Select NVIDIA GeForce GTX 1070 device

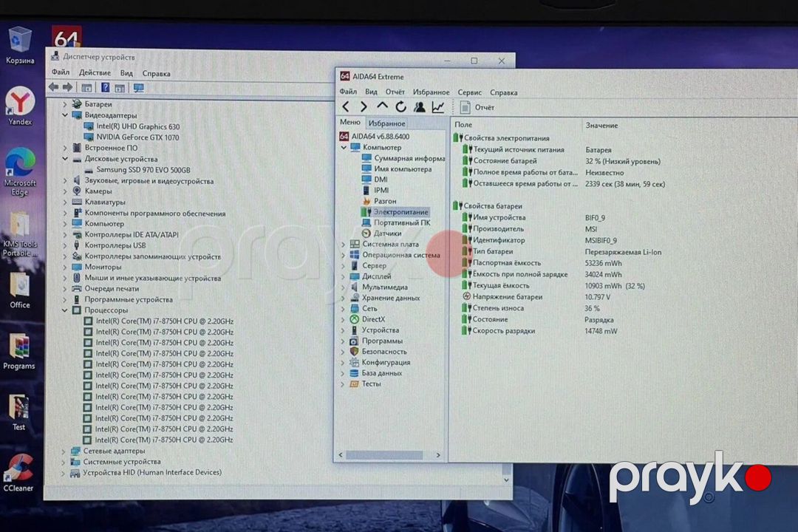point(137,137)
